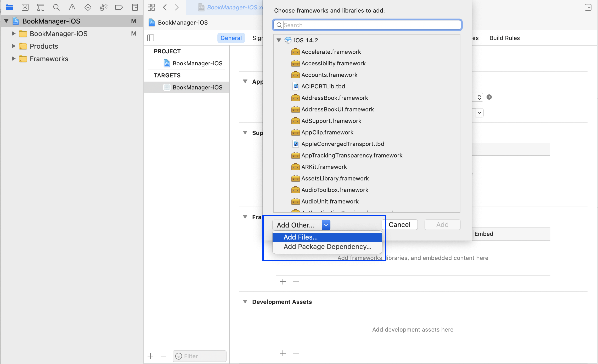Select ARKit.framework in the list

point(324,167)
